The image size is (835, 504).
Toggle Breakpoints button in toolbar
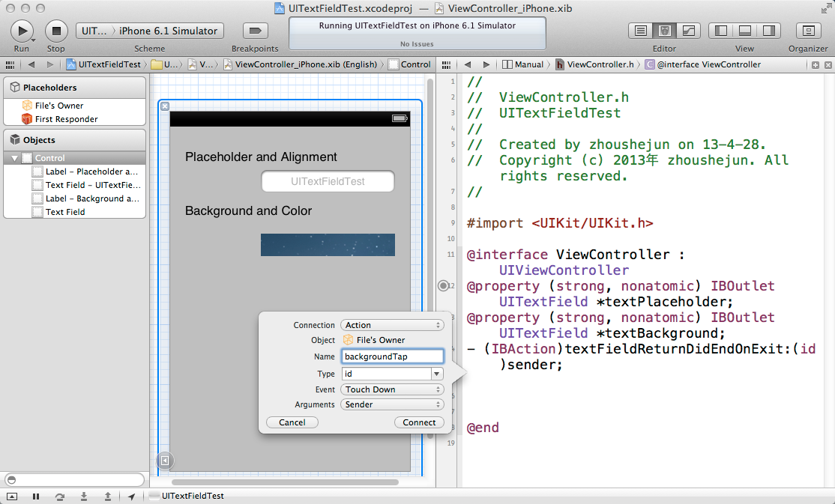(255, 31)
